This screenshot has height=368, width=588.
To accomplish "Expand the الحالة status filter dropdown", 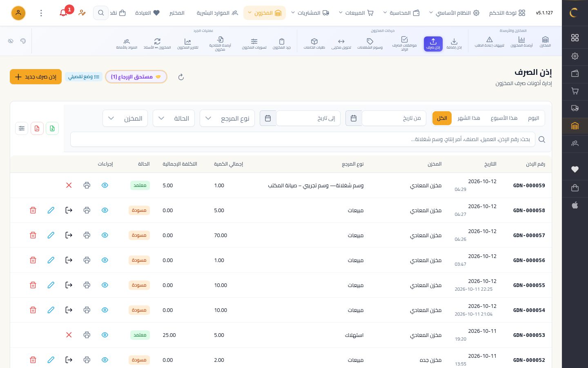I will (x=174, y=119).
